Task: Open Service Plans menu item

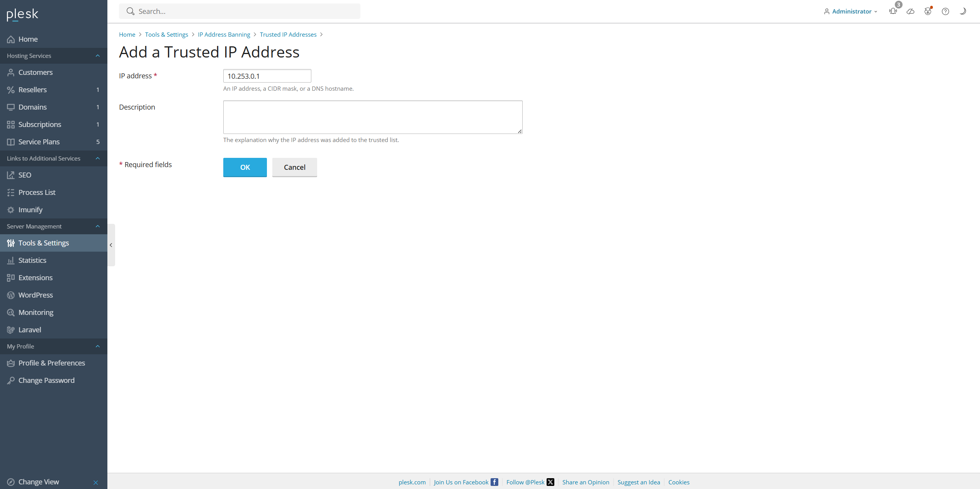Action: (54, 142)
